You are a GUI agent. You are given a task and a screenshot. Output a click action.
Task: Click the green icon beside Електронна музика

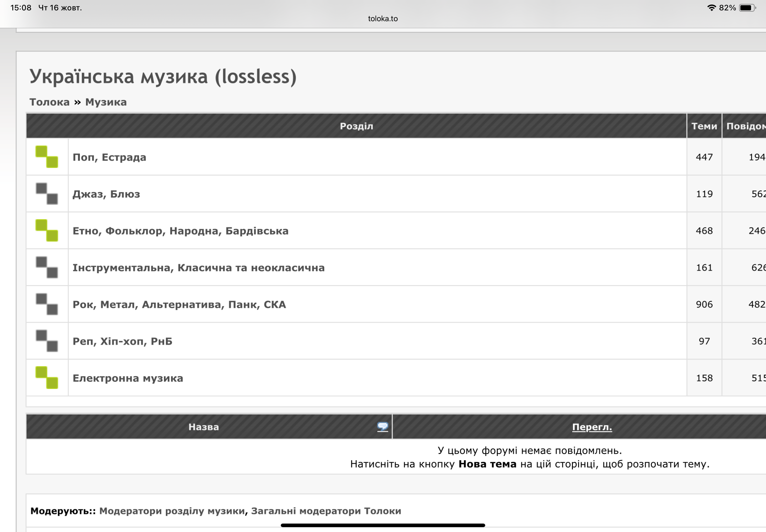pyautogui.click(x=47, y=378)
